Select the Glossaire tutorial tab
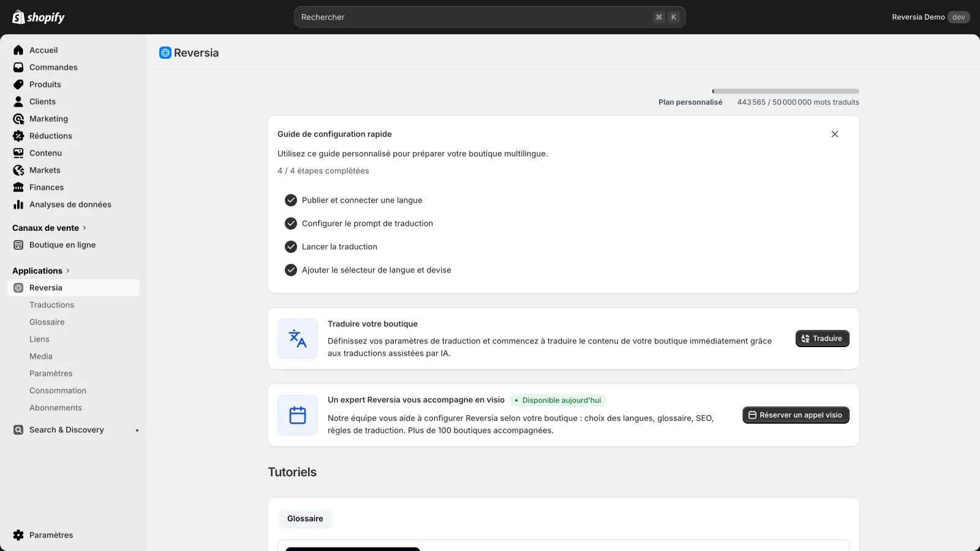 pyautogui.click(x=305, y=519)
